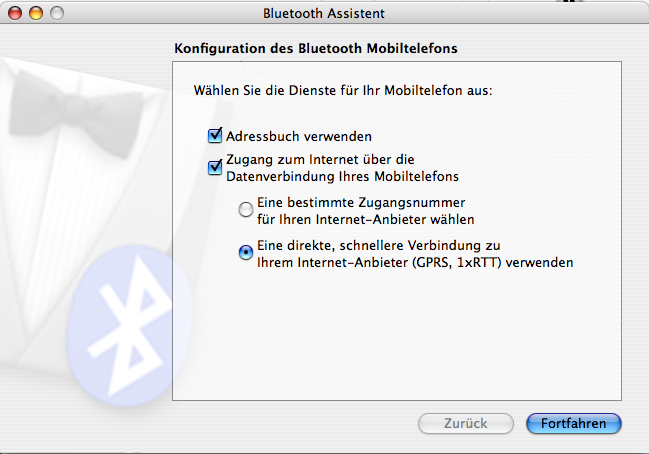This screenshot has height=454, width=649.
Task: Click the Bluetooth Assistent title bar text
Action: [324, 14]
